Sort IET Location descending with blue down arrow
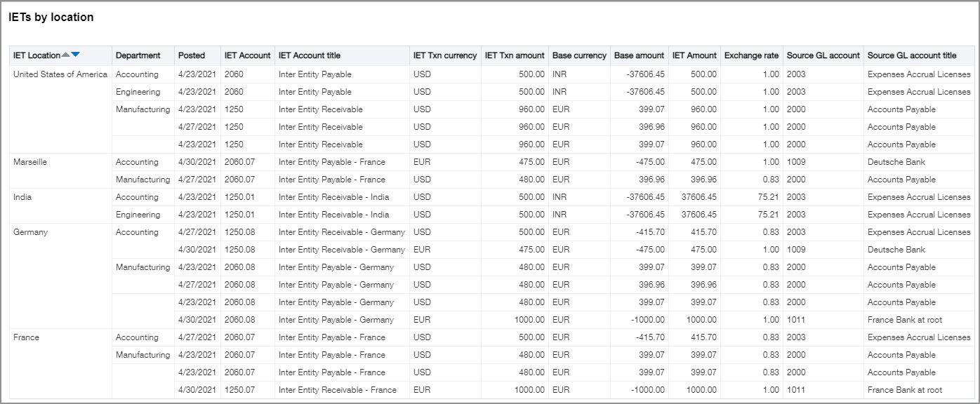980x404 pixels. (76, 55)
